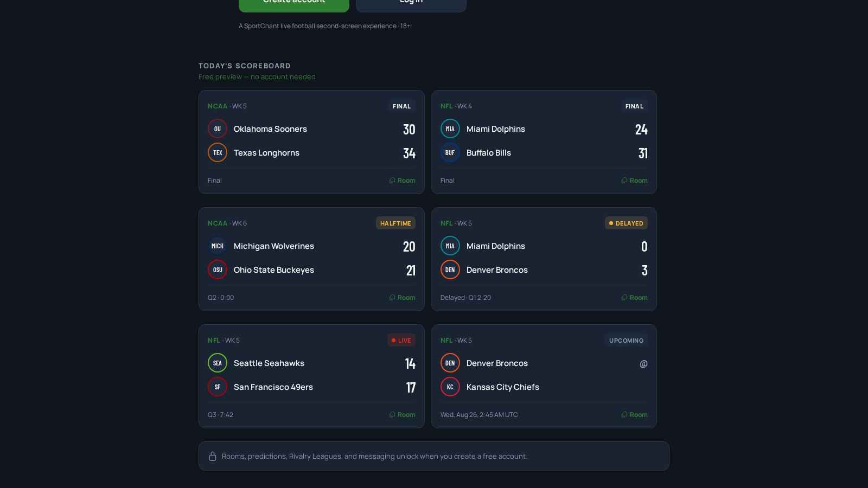Screen dimensions: 868x488
Task: Click the DELAYED status badge
Action: (x=626, y=223)
